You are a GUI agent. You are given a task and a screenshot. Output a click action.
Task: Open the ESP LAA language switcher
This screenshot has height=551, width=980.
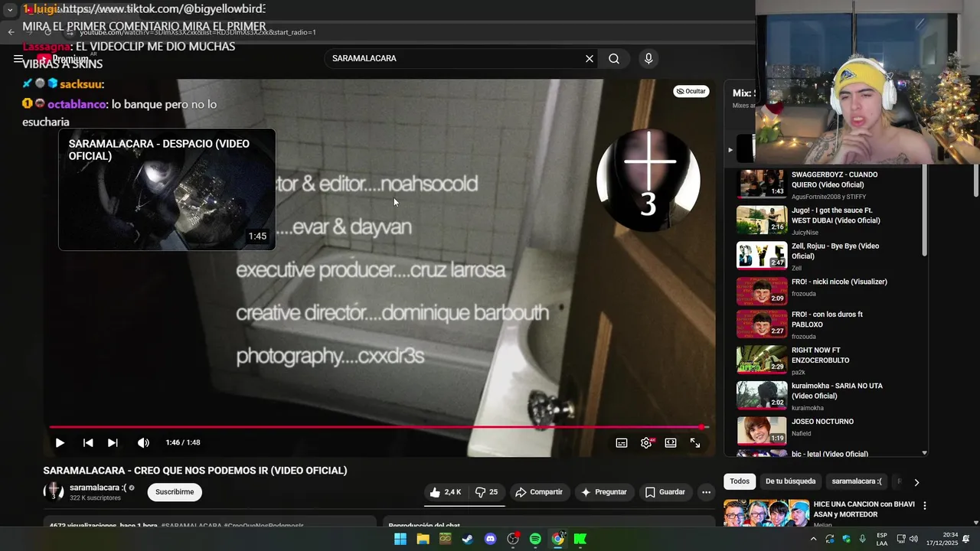click(882, 539)
